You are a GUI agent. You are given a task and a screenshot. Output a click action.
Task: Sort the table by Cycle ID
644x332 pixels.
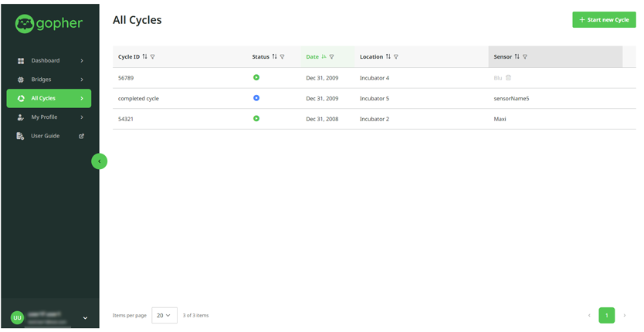144,57
